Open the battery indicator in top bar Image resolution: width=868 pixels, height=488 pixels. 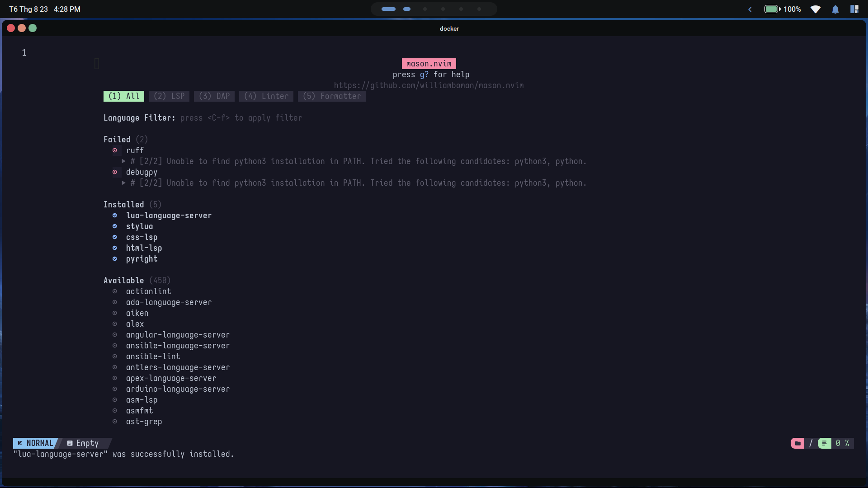pyautogui.click(x=783, y=9)
